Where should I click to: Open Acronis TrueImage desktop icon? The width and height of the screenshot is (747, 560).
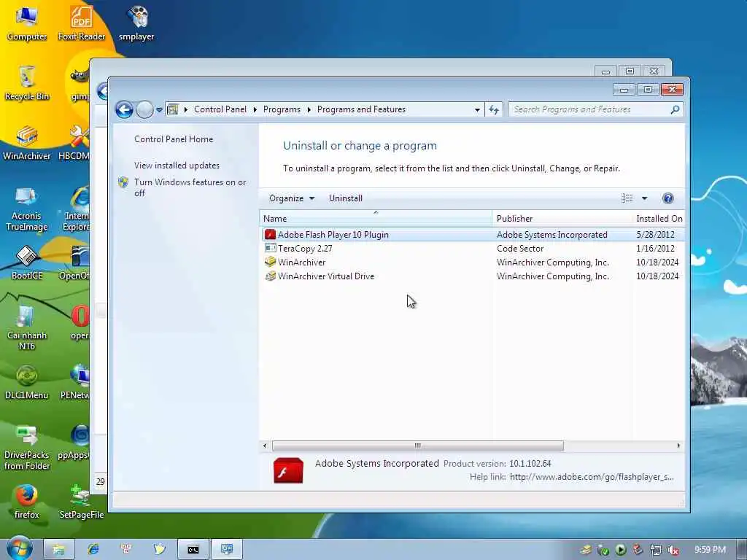click(x=27, y=209)
